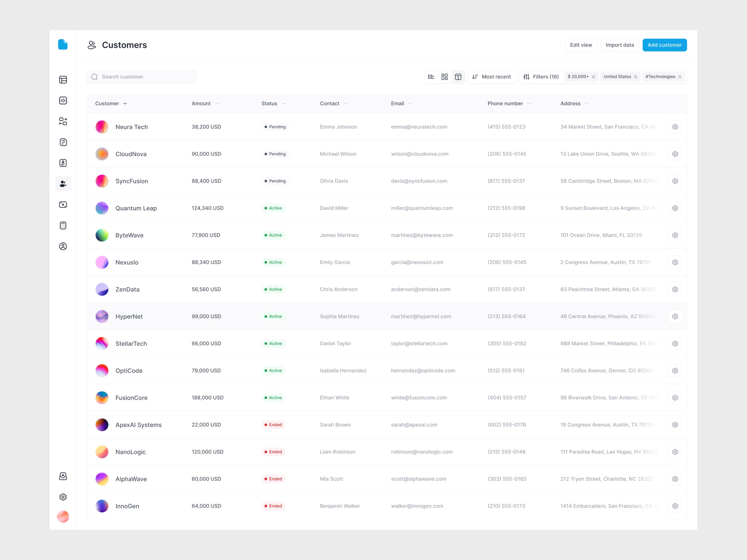Screen dimensions: 747x560
Task: Open the Most recent sort menu
Action: click(x=492, y=77)
